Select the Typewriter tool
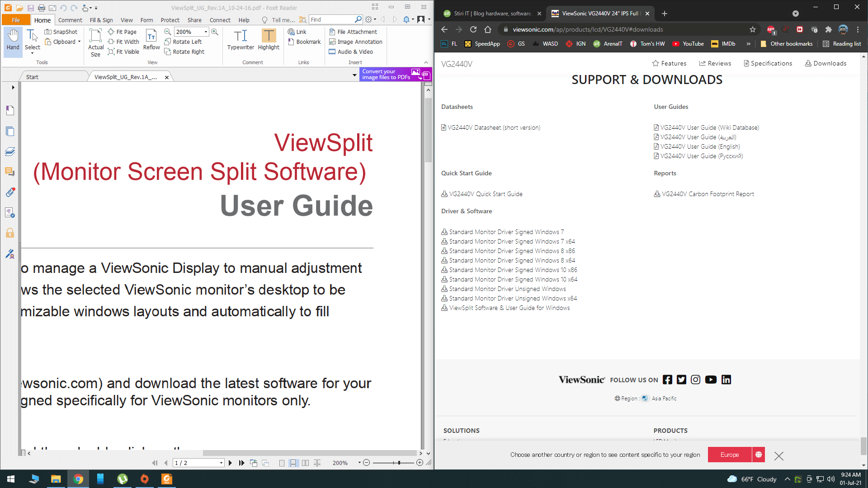 click(x=240, y=39)
